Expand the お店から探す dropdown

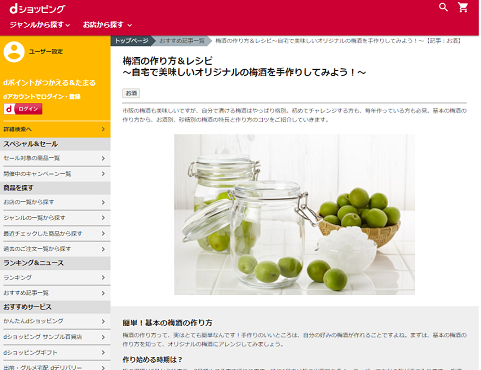(107, 25)
